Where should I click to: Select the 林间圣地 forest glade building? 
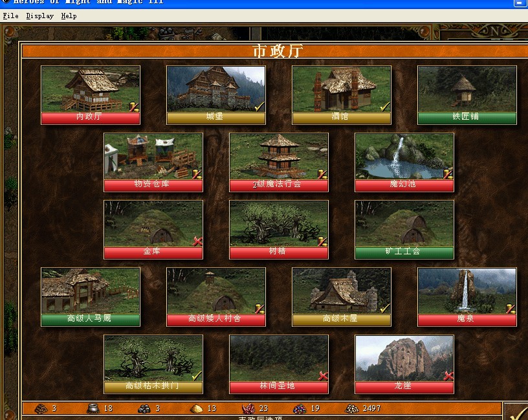pos(279,364)
